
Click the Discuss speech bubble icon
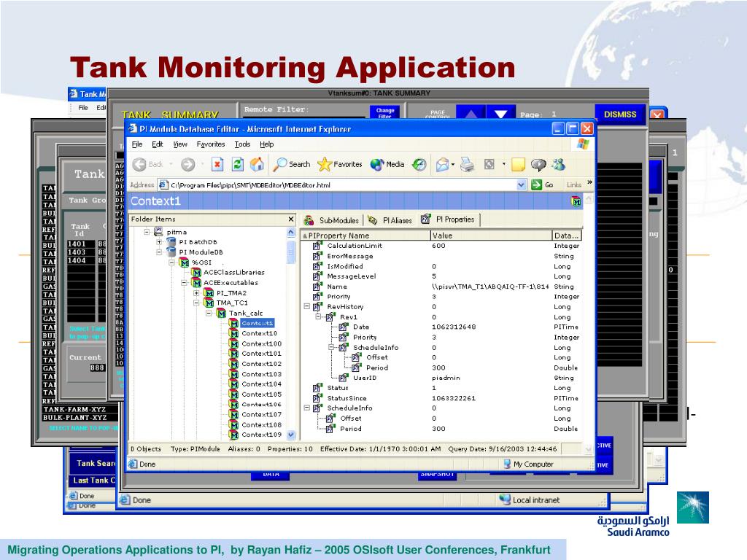(538, 164)
